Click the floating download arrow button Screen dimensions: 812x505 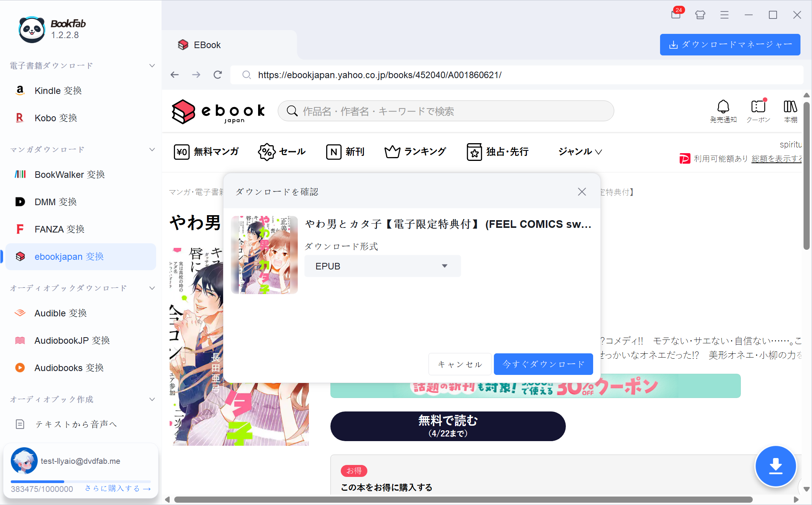coord(776,466)
